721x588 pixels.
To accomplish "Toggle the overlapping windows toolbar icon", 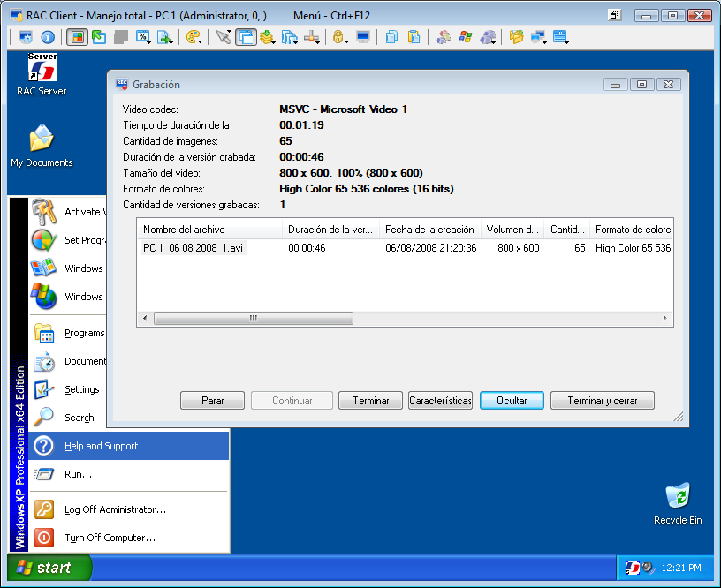I will [x=246, y=37].
